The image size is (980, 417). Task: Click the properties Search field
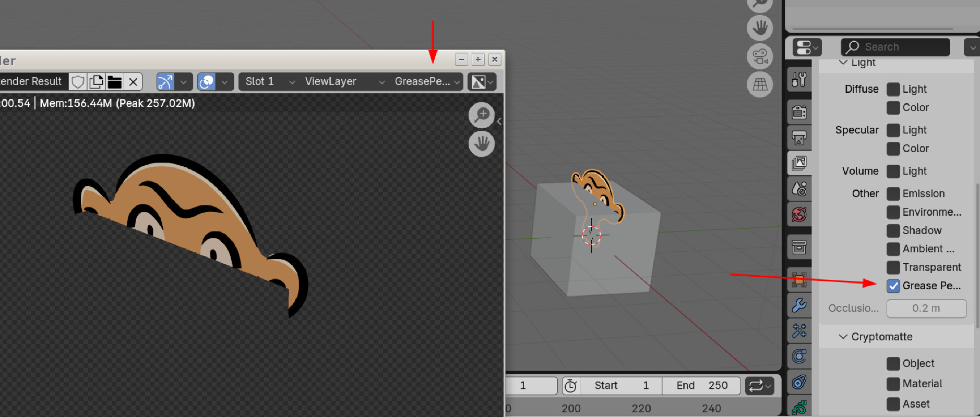tap(895, 47)
